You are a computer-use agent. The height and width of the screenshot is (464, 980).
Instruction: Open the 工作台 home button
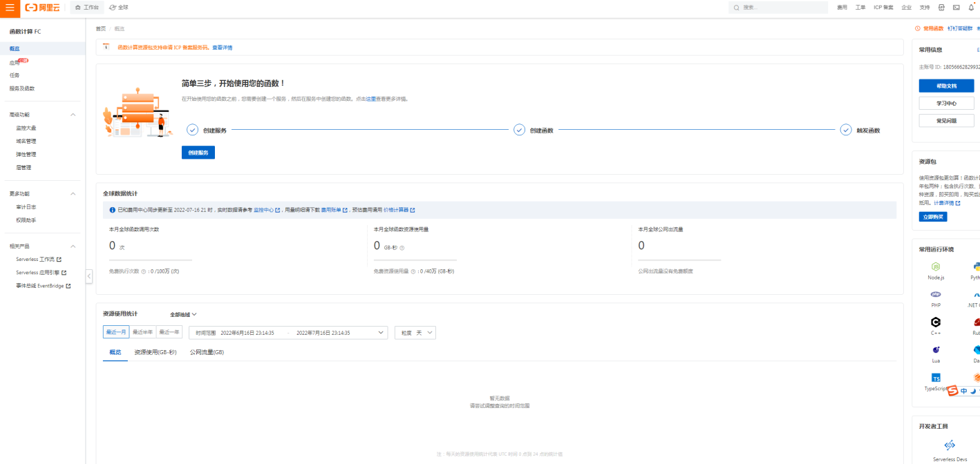(x=87, y=7)
